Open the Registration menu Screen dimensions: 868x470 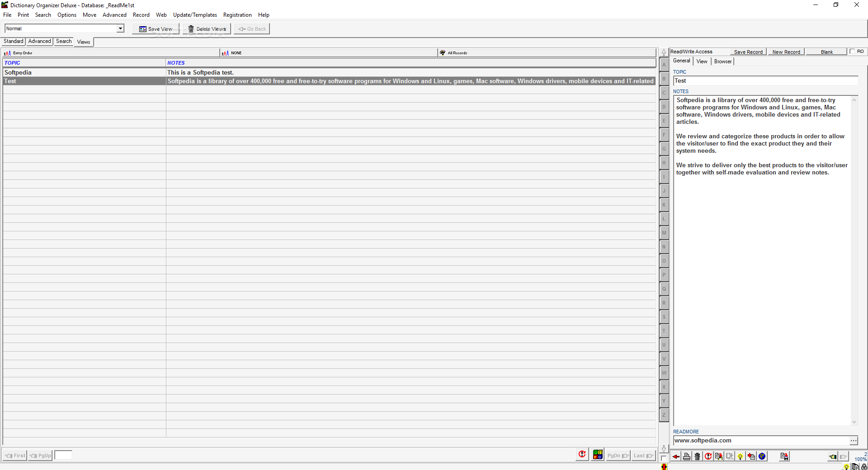[x=237, y=15]
